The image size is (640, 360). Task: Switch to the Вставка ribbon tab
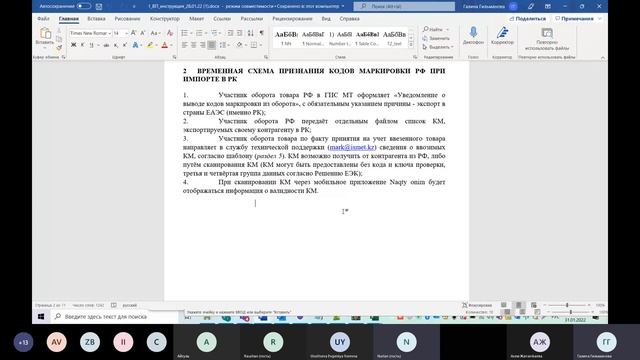(x=96, y=19)
